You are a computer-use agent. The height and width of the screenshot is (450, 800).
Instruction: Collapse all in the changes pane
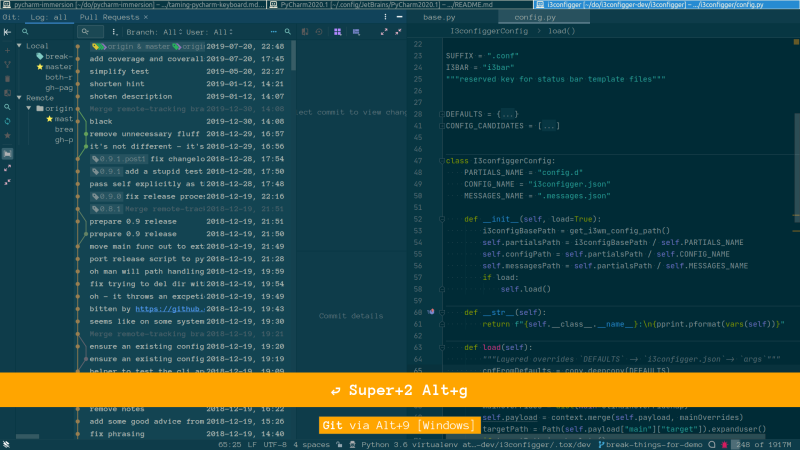[398, 32]
